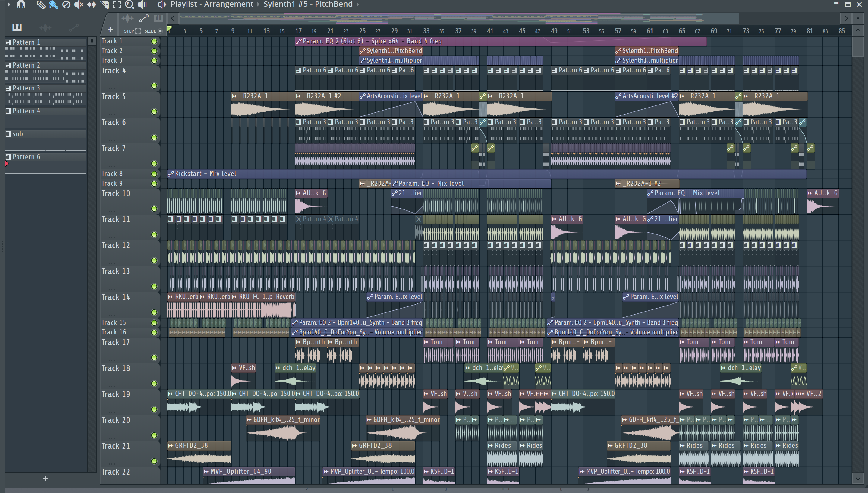Open arrow after Playlist - Arrangement breadcrumb
The image size is (868, 493).
[258, 5]
